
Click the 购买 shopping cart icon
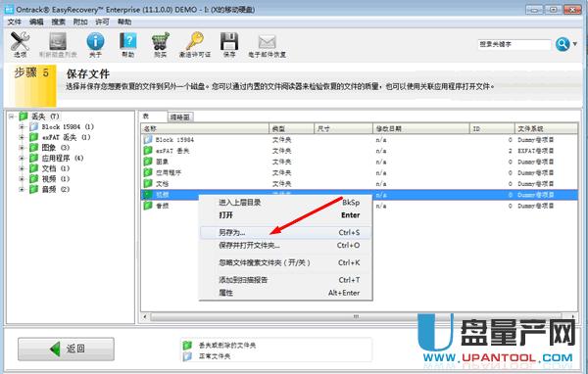(160, 41)
